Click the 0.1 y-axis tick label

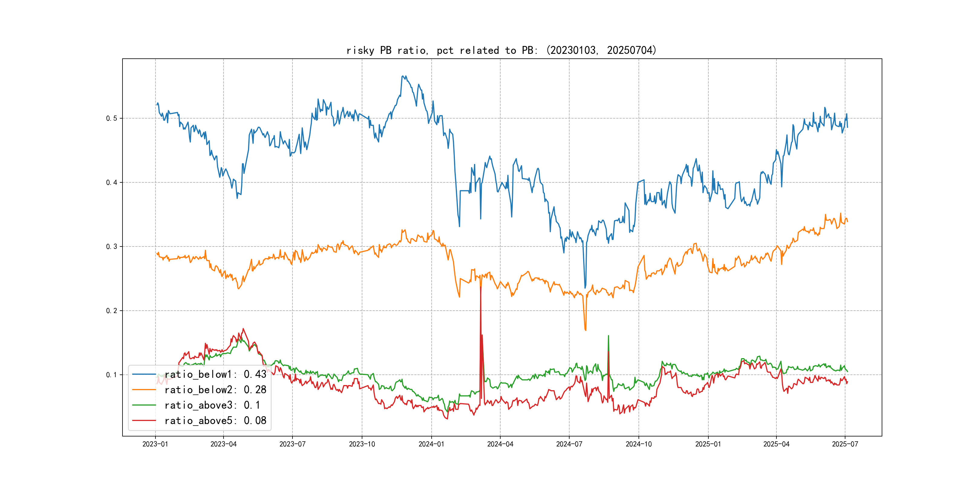click(x=112, y=375)
